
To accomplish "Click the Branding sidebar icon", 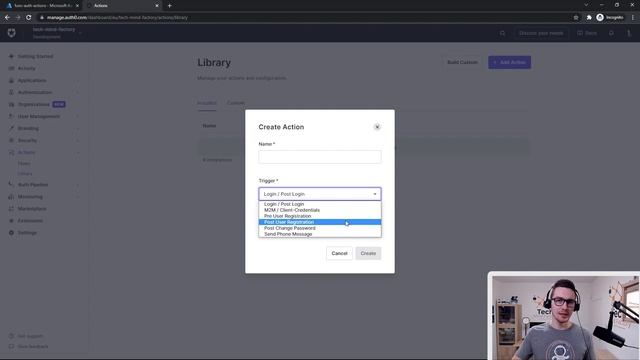I will tap(11, 128).
